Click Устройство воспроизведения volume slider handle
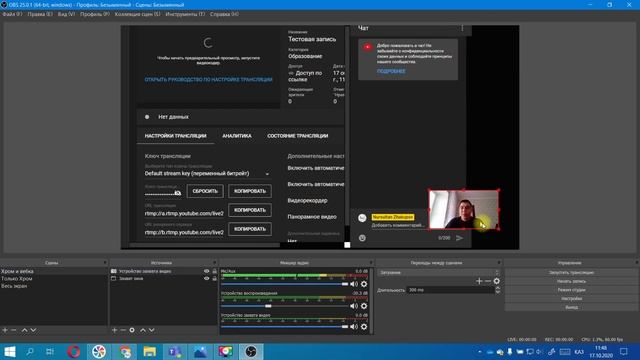640x360 pixels. 268,306
